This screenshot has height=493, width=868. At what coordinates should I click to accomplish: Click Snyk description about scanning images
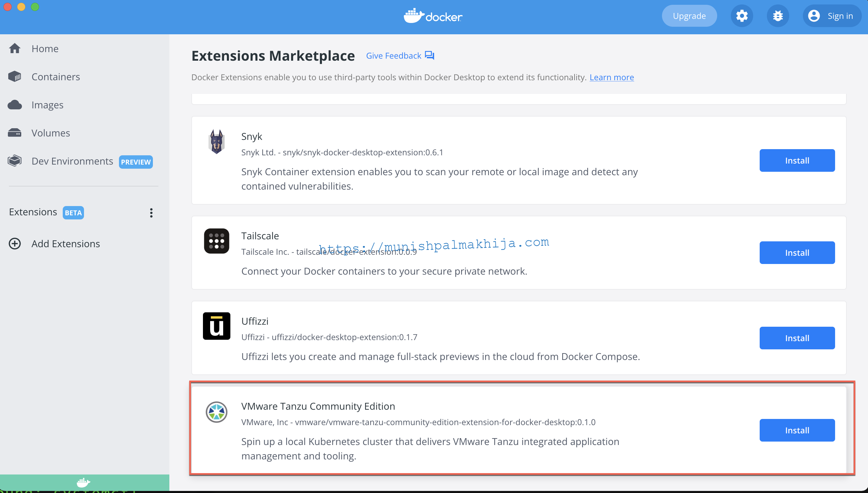coord(439,179)
